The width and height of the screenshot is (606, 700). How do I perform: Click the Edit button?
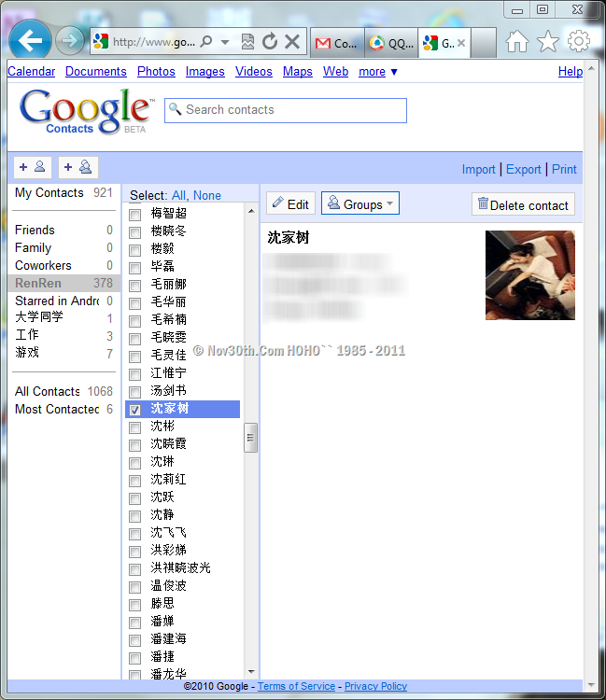(x=291, y=203)
